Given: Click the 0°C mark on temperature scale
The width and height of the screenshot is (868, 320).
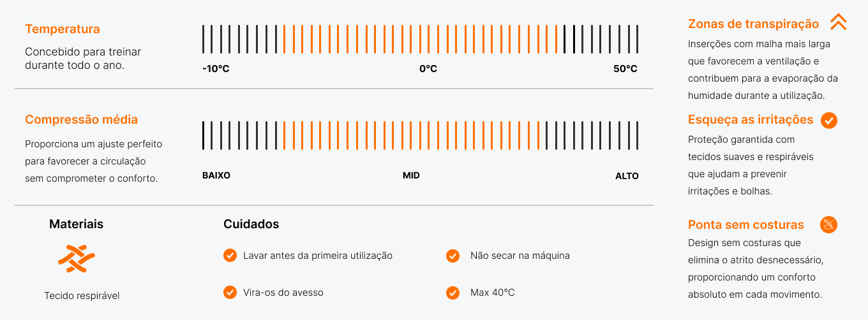Looking at the screenshot, I should tap(428, 69).
